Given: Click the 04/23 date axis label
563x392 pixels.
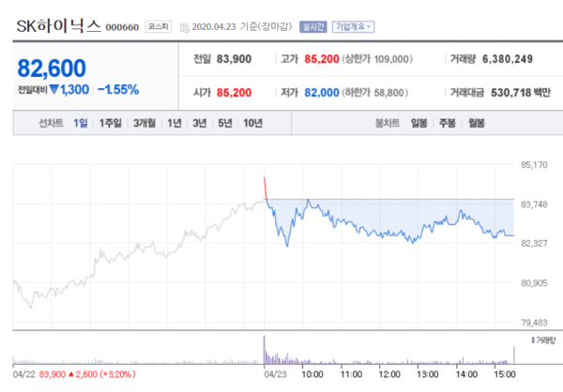Looking at the screenshot, I should pyautogui.click(x=275, y=374).
